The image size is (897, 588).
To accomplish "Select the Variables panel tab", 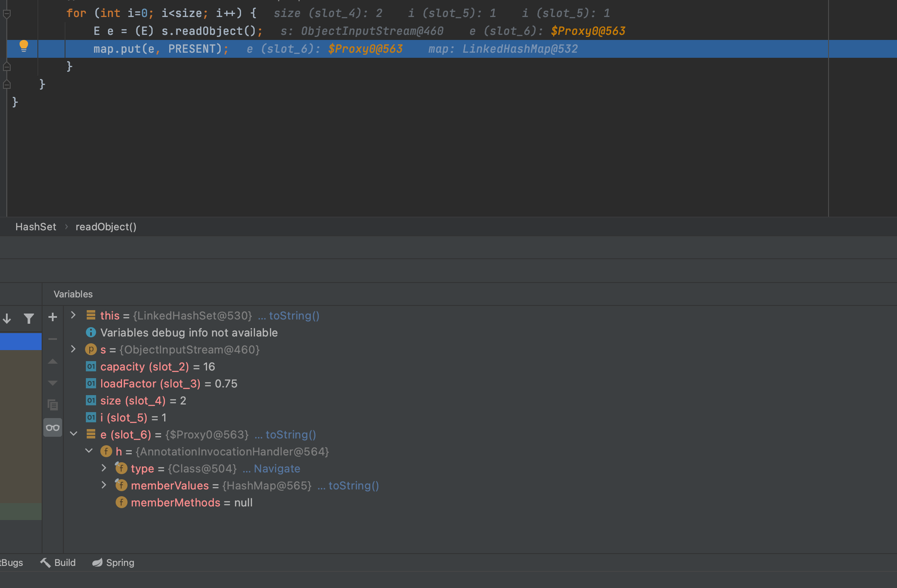I will click(73, 294).
